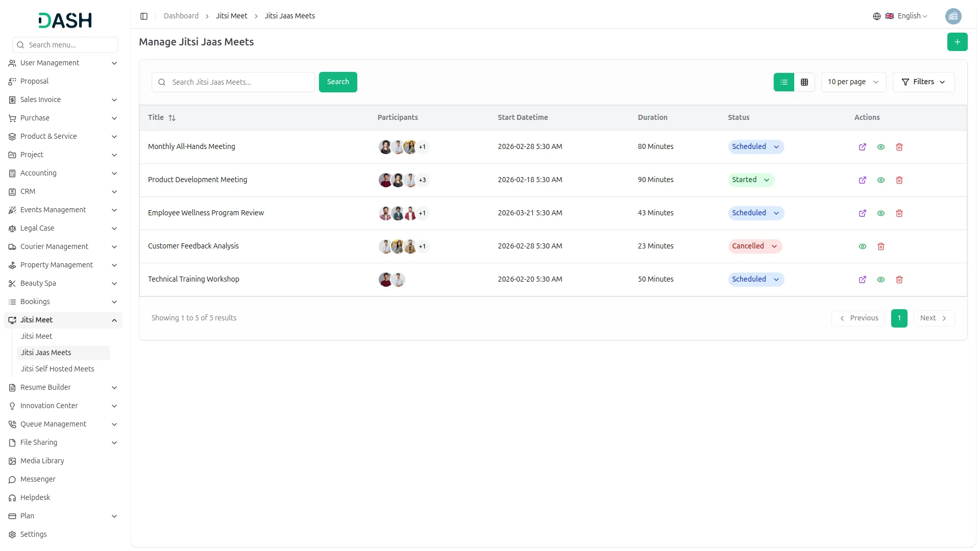The height and width of the screenshot is (551, 980).
Task: Click the green Search button
Action: [x=337, y=82]
